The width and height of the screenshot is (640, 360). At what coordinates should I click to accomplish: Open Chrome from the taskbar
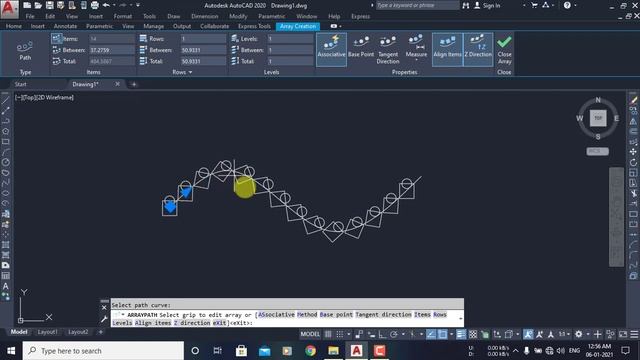[x=310, y=351]
